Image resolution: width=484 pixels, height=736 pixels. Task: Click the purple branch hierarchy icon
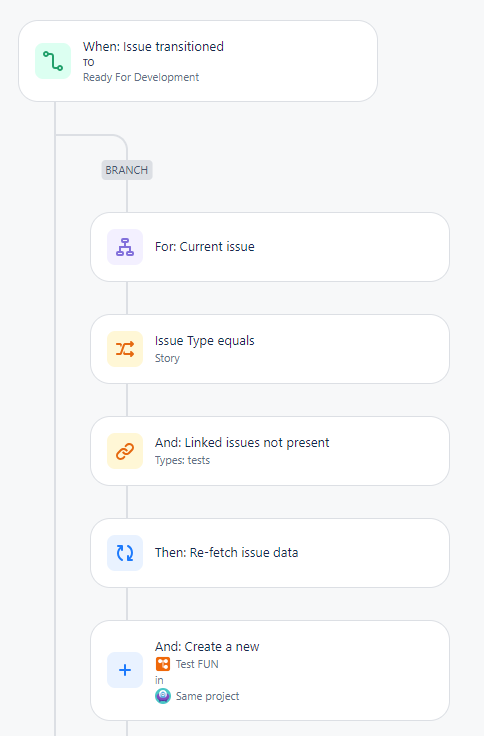pos(125,247)
